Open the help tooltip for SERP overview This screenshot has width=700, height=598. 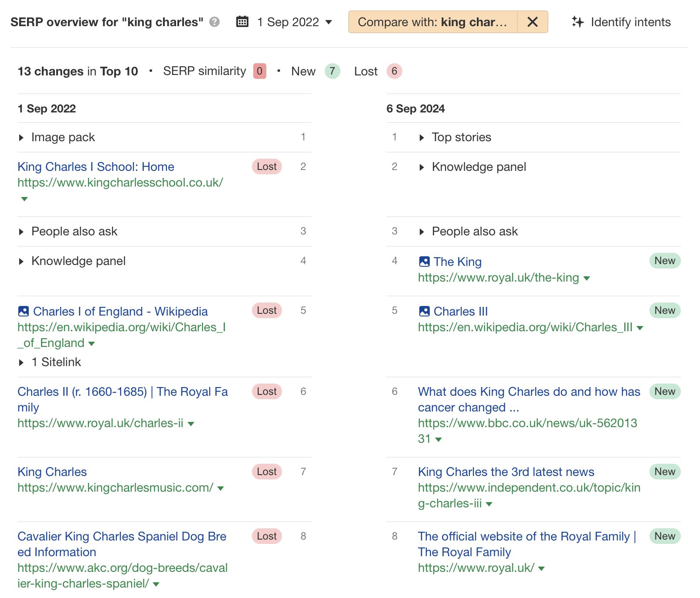coord(214,22)
